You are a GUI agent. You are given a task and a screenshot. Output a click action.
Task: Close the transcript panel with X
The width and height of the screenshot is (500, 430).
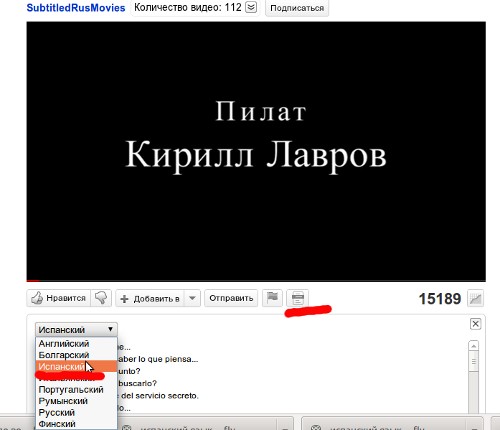tap(475, 324)
